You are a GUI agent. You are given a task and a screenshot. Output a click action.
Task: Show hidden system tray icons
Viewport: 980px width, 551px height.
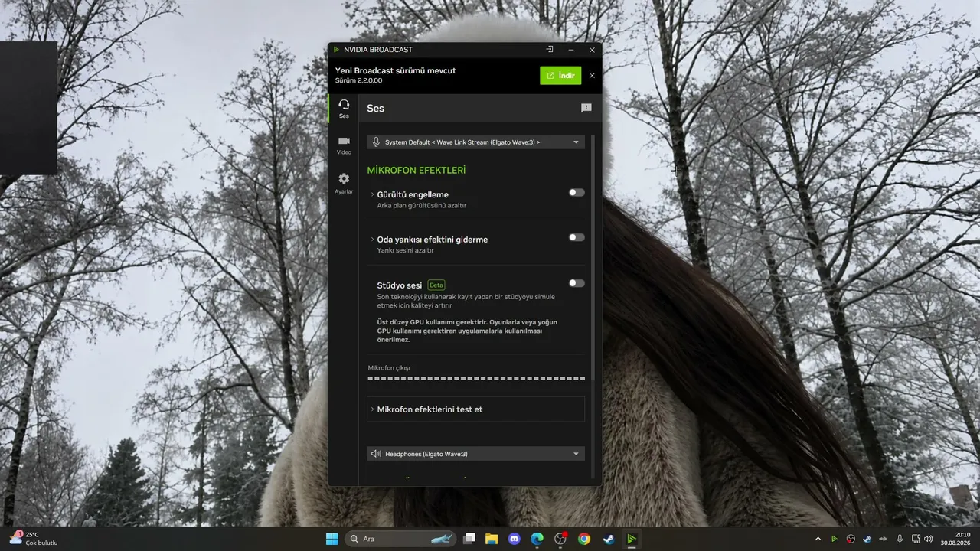point(818,539)
